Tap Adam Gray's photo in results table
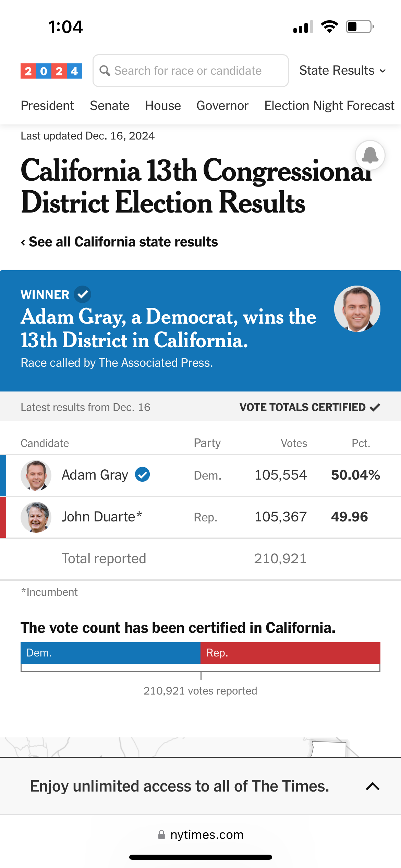This screenshot has width=401, height=868. coord(36,475)
